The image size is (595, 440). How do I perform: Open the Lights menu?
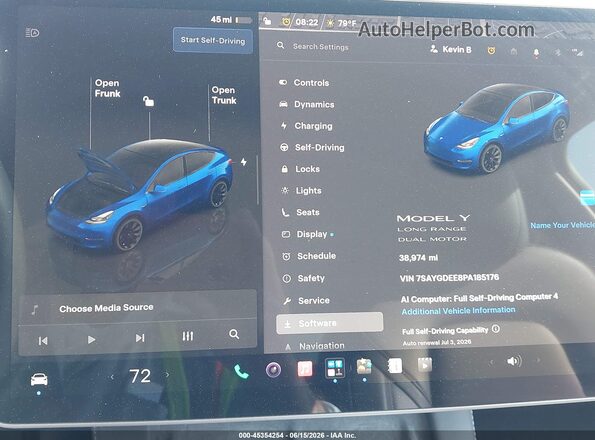point(301,191)
